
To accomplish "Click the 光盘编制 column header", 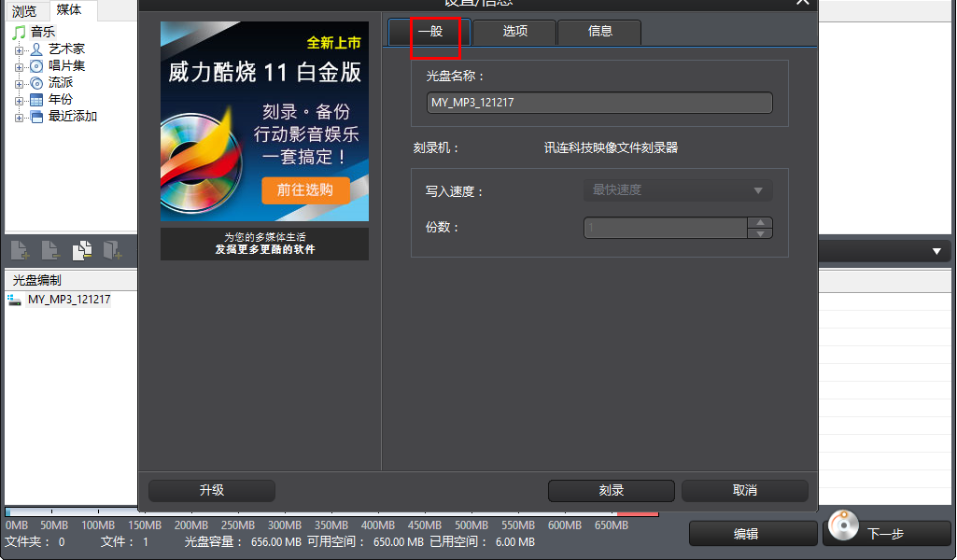I will [71, 280].
